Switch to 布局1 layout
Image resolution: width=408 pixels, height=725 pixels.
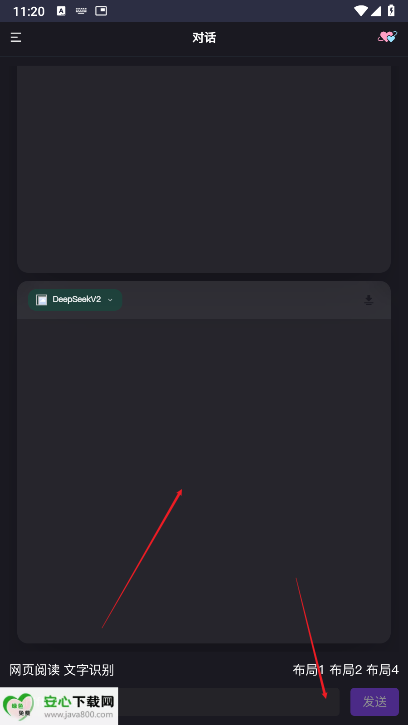point(309,670)
